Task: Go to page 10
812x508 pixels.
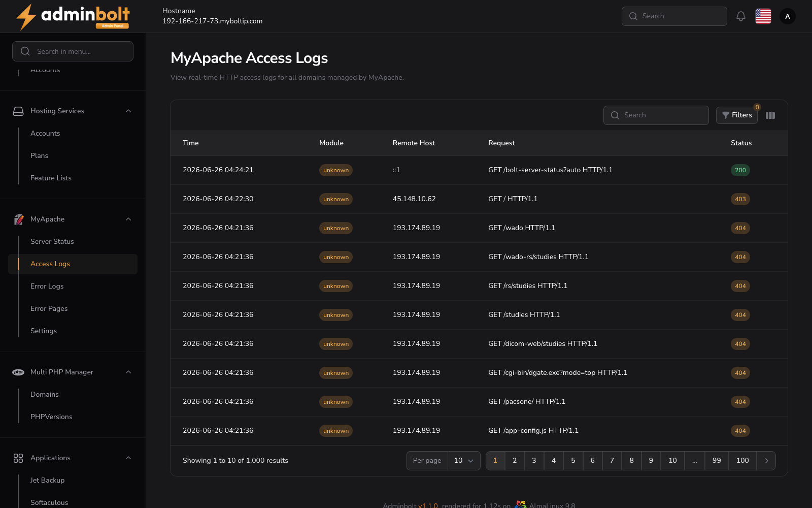Action: (672, 461)
